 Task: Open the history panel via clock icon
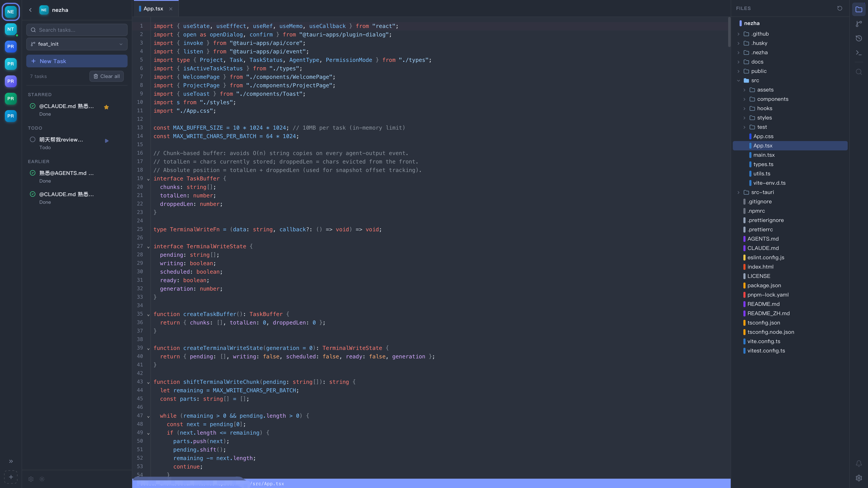[859, 38]
